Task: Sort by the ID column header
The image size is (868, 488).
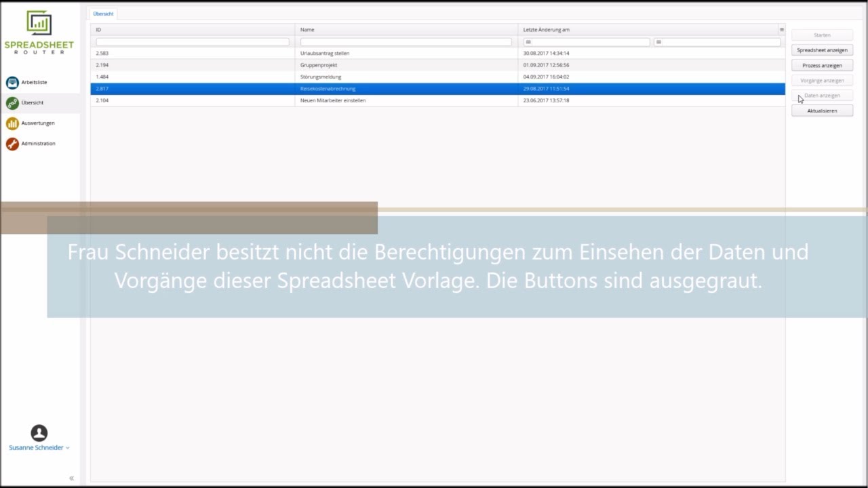Action: (193, 30)
